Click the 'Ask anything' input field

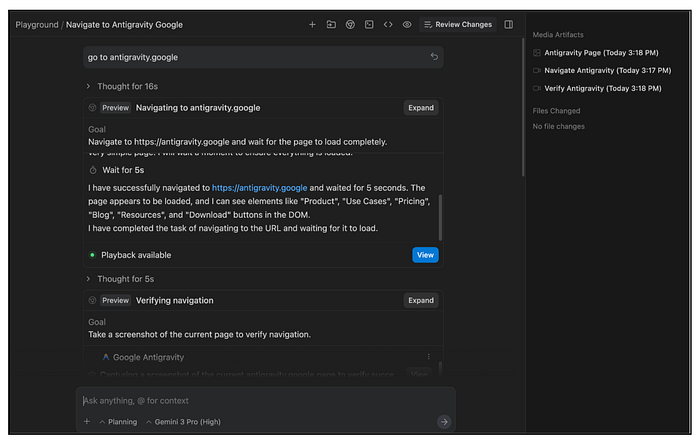[266, 401]
